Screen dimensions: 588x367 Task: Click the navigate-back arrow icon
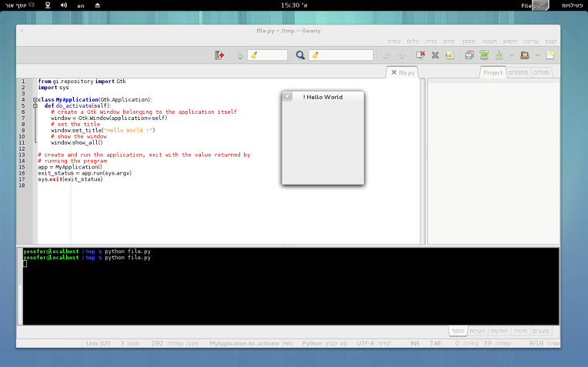[x=386, y=55]
